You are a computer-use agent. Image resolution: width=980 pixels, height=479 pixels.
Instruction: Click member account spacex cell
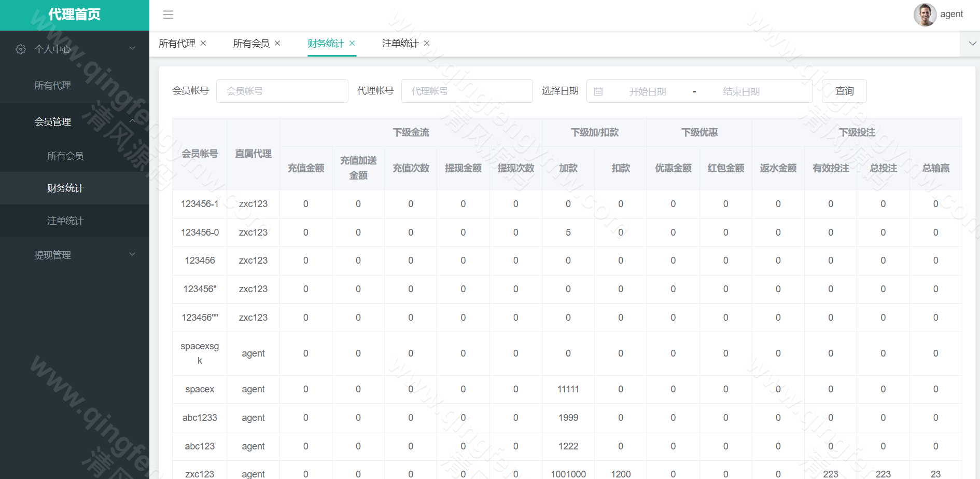point(200,390)
